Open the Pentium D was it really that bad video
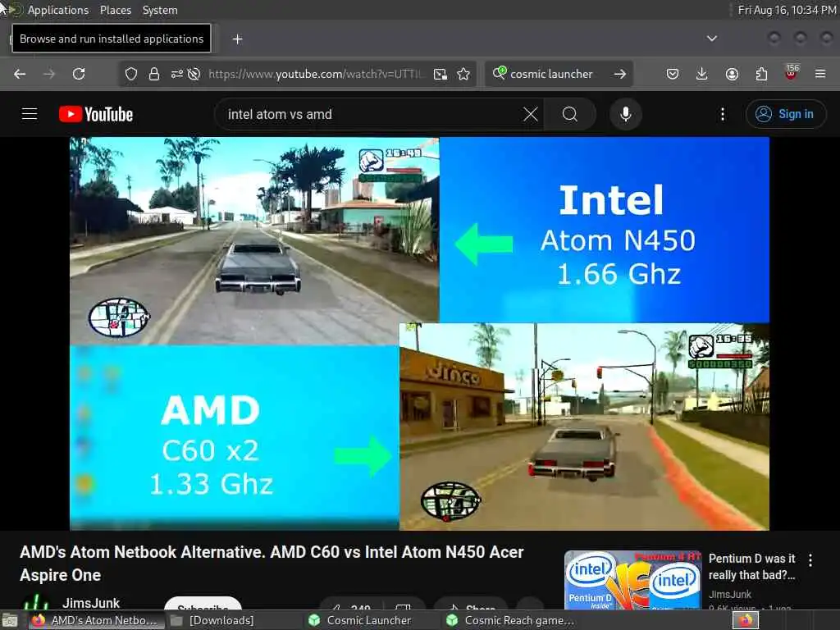The width and height of the screenshot is (840, 630). (x=752, y=567)
